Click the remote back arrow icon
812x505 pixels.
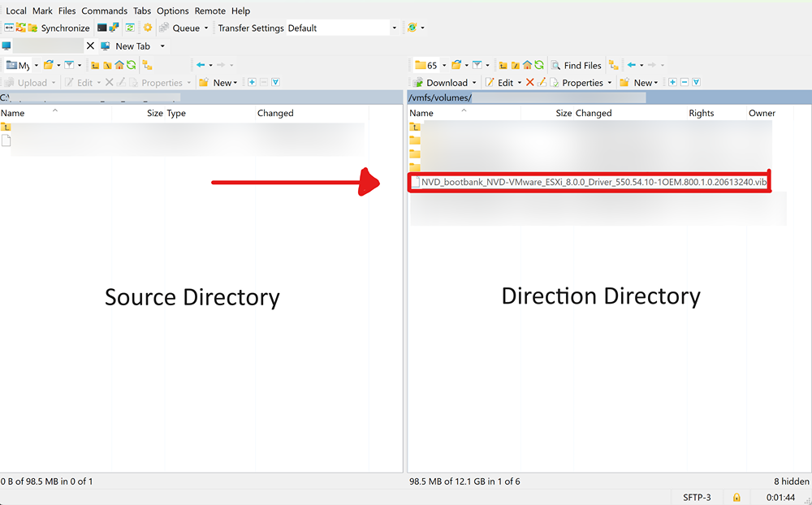click(x=632, y=65)
